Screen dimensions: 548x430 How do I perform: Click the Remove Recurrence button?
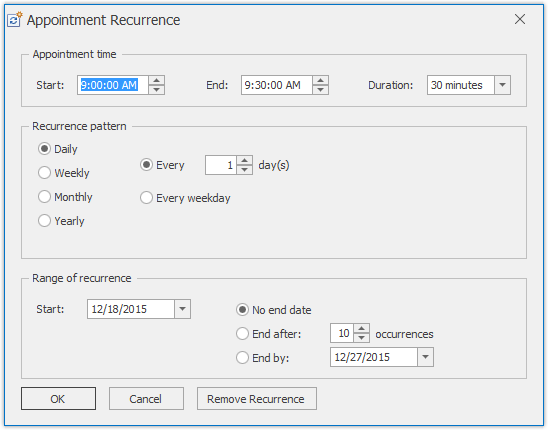pyautogui.click(x=257, y=399)
